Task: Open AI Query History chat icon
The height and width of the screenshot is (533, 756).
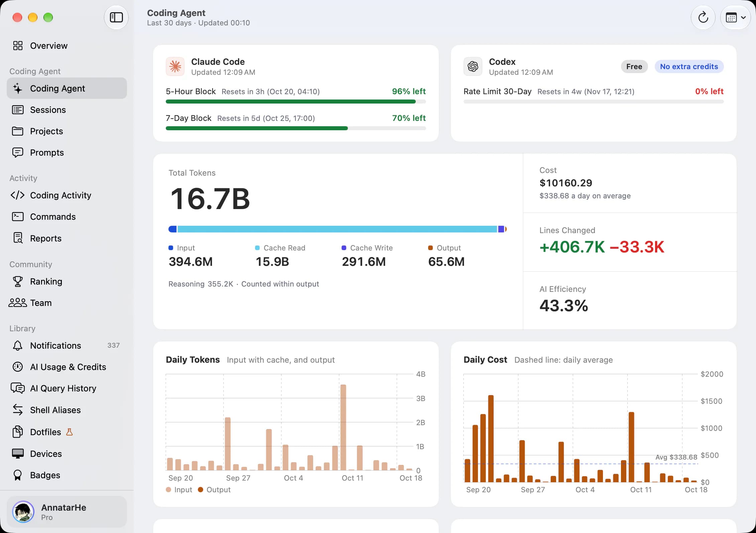Action: coord(18,388)
